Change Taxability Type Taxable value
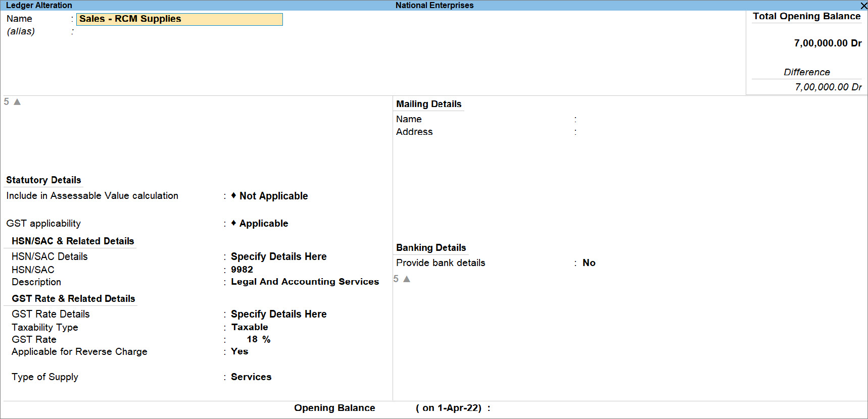This screenshot has height=419, width=868. [250, 327]
